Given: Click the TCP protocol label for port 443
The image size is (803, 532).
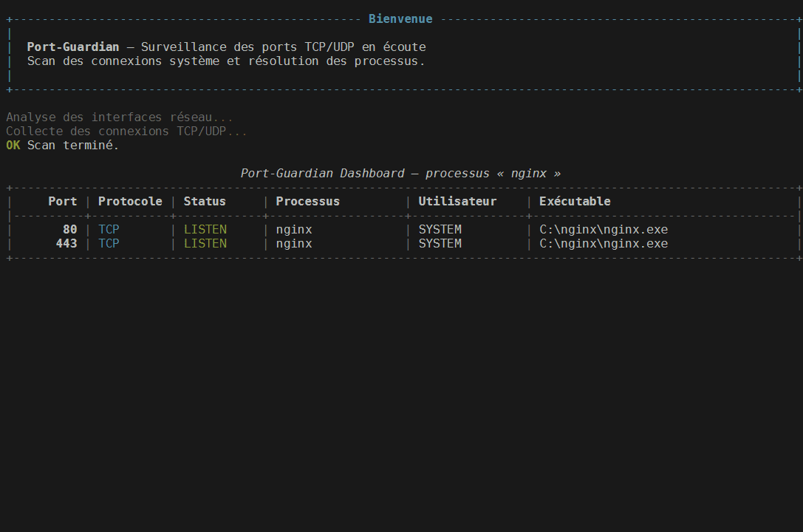Looking at the screenshot, I should pyautogui.click(x=109, y=243).
